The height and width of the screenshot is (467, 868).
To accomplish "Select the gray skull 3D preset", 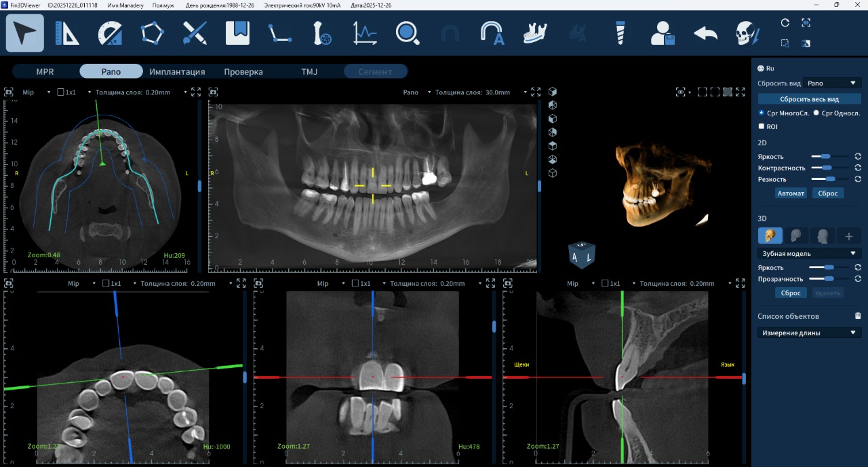I will [796, 236].
